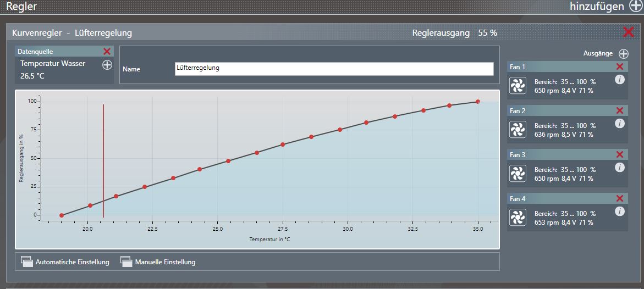Click the 26,5 °C temperature value
Image resolution: width=644 pixels, height=289 pixels.
[32, 76]
